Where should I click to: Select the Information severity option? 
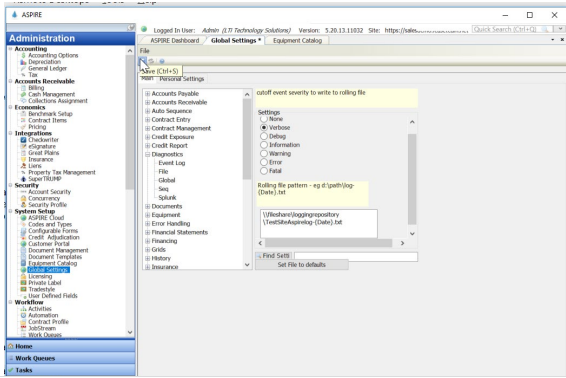(264, 145)
